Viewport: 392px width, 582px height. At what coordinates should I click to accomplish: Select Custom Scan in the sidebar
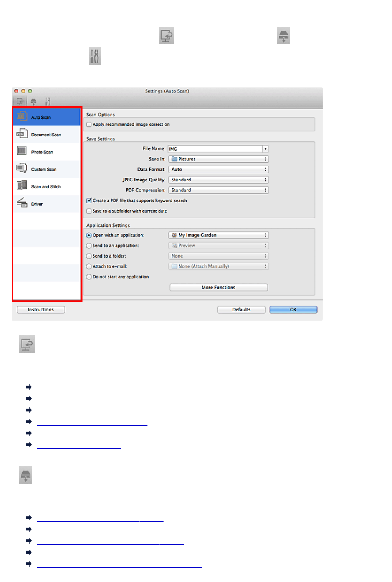(x=47, y=169)
